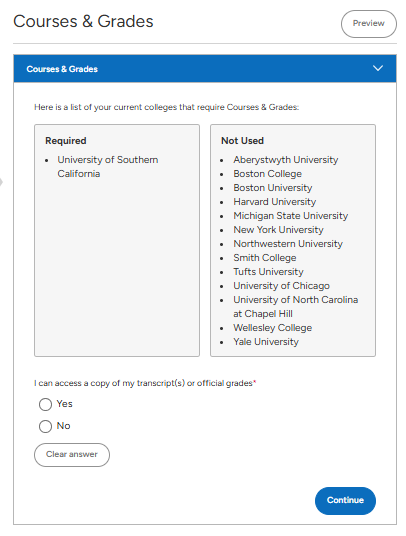Click Michigan State University list entry
Screen dimensions: 406x536
pos(291,216)
